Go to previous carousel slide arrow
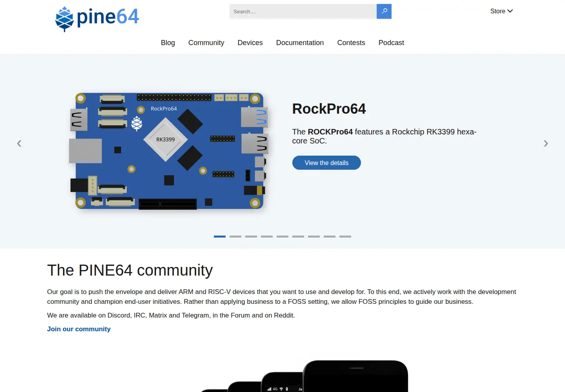565x392 pixels. point(19,143)
